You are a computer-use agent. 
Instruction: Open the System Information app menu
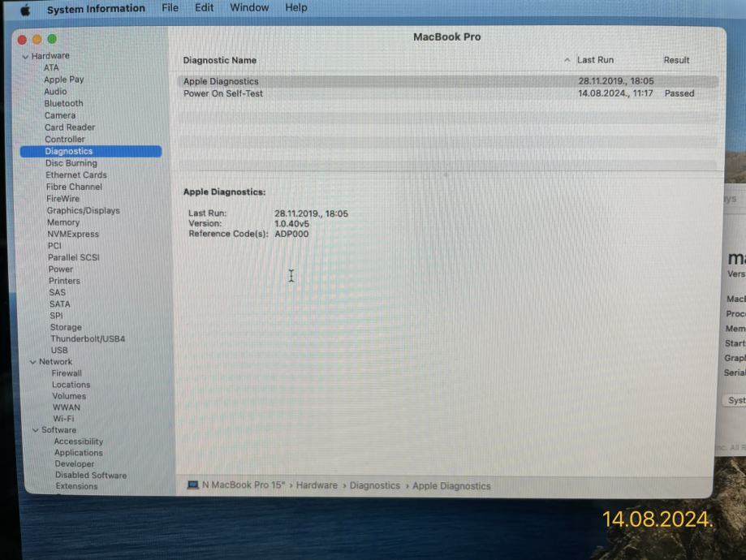[96, 9]
